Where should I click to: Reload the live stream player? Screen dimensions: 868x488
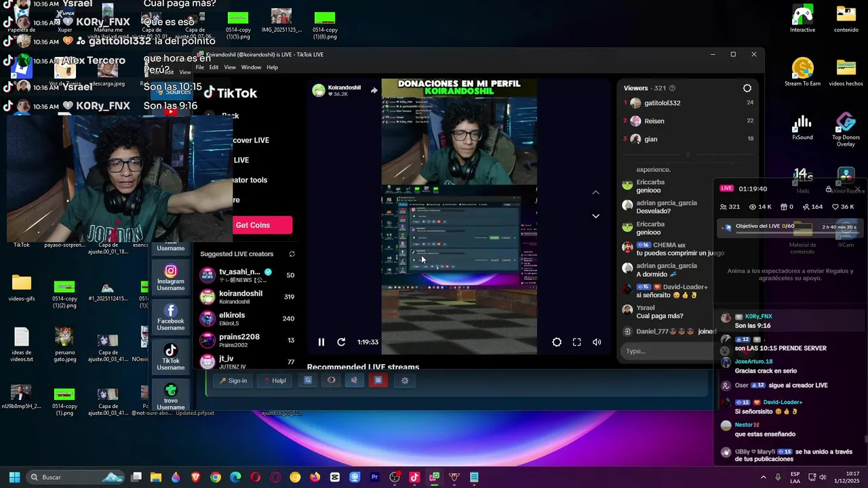pos(341,342)
